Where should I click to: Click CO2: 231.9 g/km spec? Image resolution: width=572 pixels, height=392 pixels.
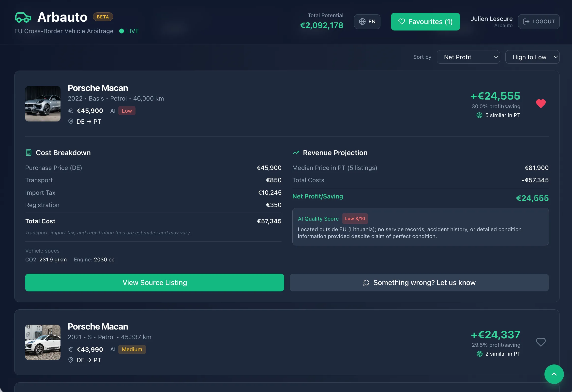(46, 260)
